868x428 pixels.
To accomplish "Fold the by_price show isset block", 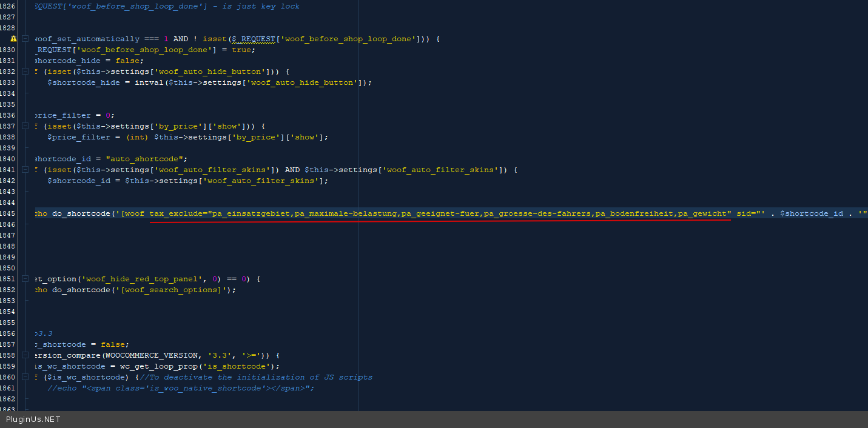I will 25,126.
